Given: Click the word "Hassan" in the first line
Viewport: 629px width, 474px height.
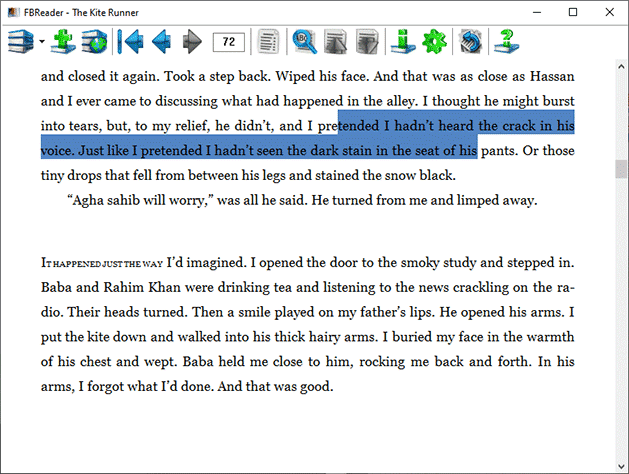Looking at the screenshot, I should pos(552,76).
